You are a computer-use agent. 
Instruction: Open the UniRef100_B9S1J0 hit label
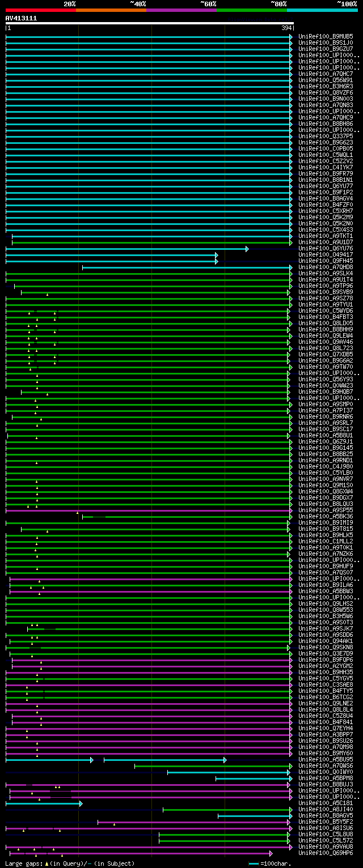[326, 42]
